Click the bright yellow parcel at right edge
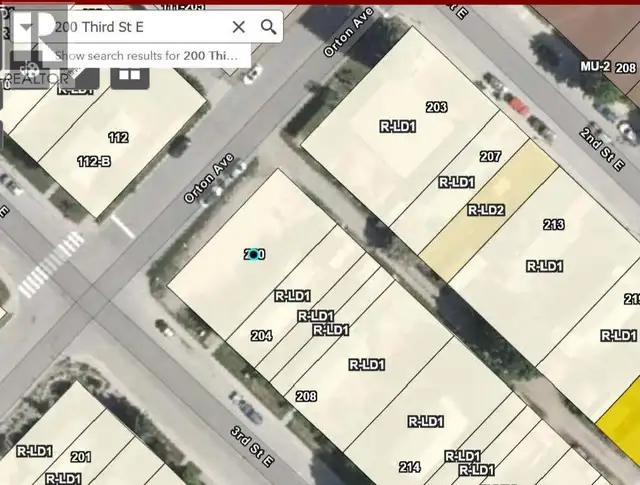Viewport: 640px width, 485px height. 622,420
